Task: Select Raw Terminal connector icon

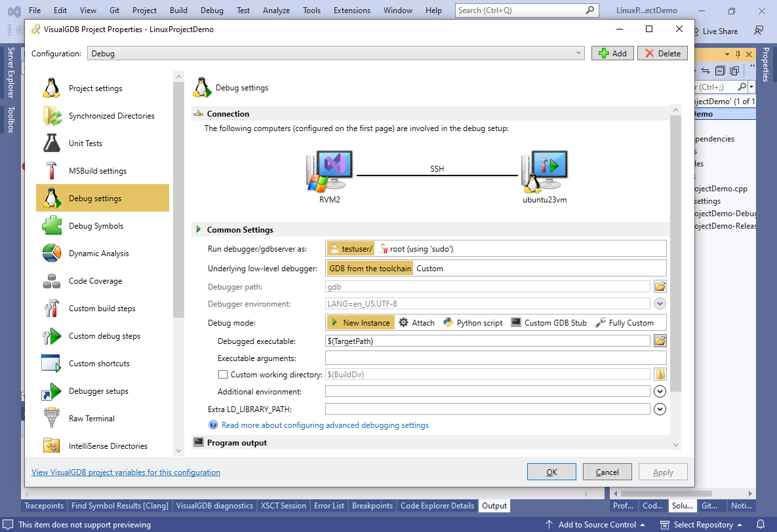Action: pos(52,418)
